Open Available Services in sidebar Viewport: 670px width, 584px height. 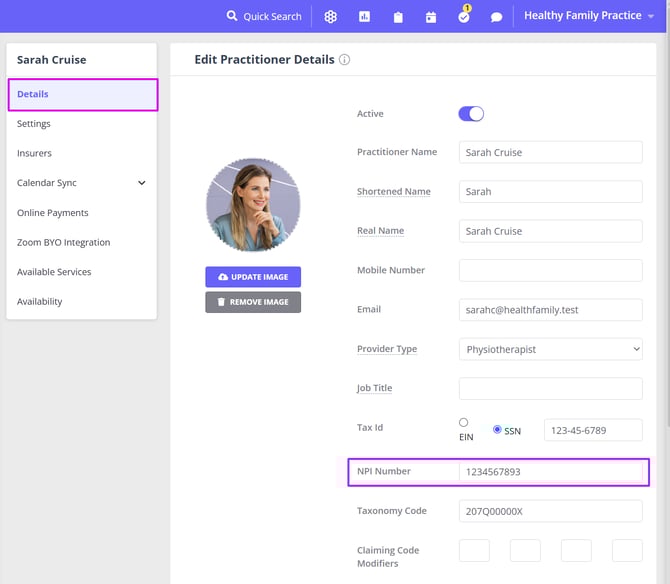pos(54,272)
